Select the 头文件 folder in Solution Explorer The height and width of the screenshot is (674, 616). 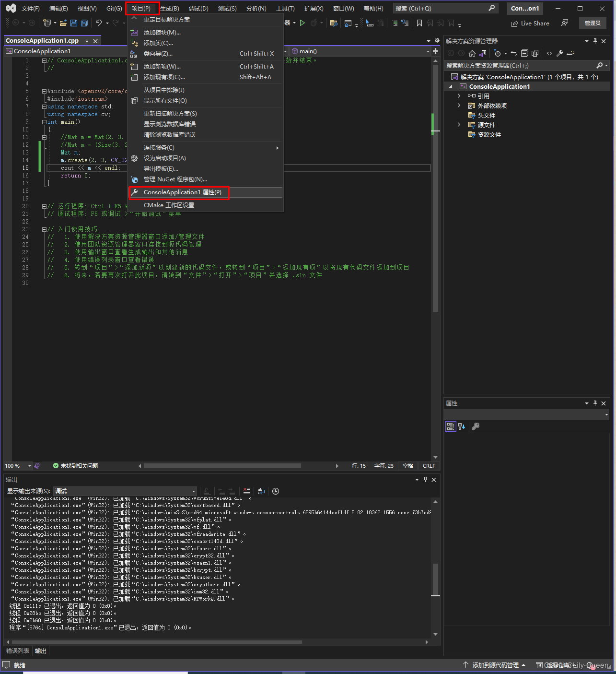click(x=487, y=115)
